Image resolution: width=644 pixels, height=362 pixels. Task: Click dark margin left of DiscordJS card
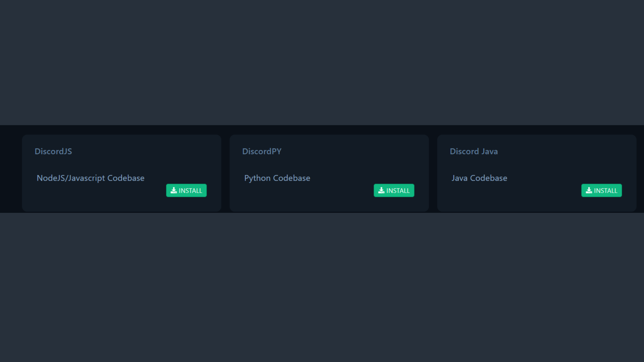(11, 173)
